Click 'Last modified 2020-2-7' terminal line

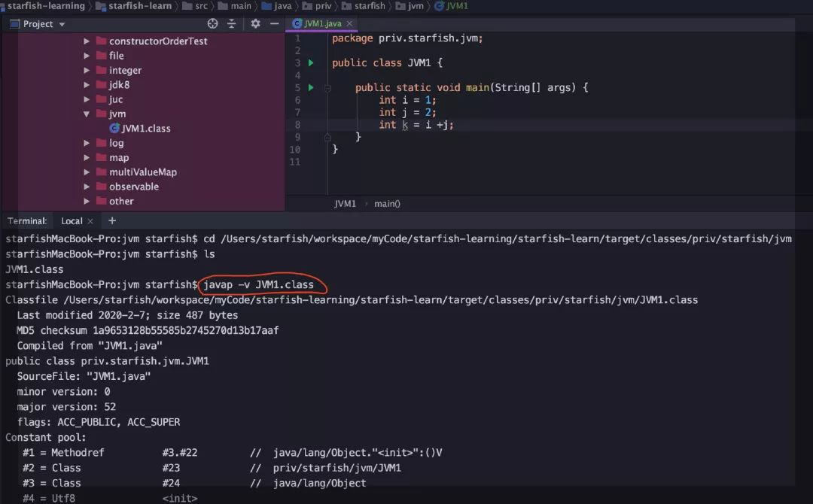(x=127, y=315)
